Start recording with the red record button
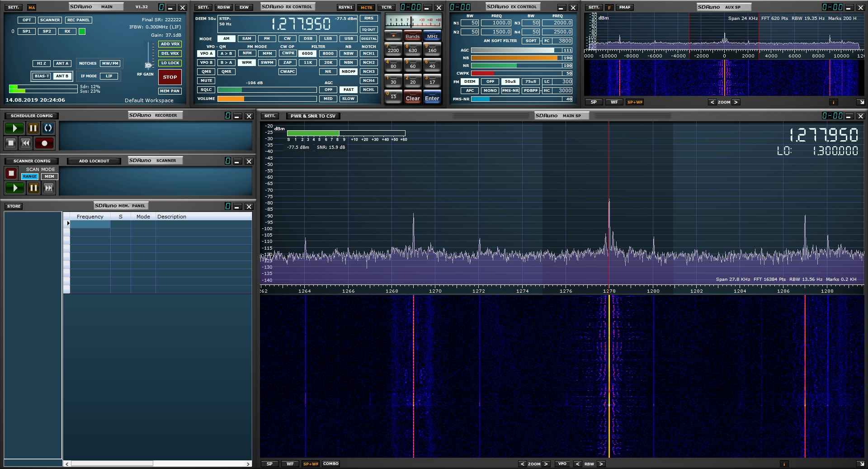 (x=44, y=143)
